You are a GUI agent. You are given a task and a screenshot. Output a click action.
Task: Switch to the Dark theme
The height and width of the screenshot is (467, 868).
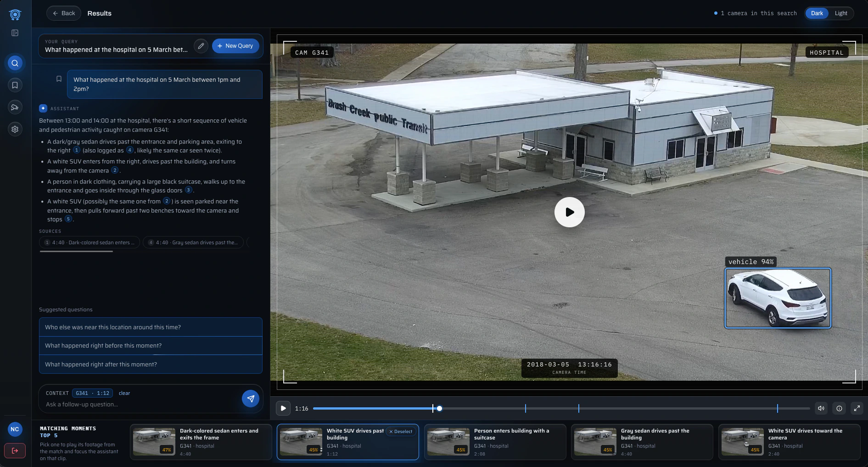pos(817,13)
